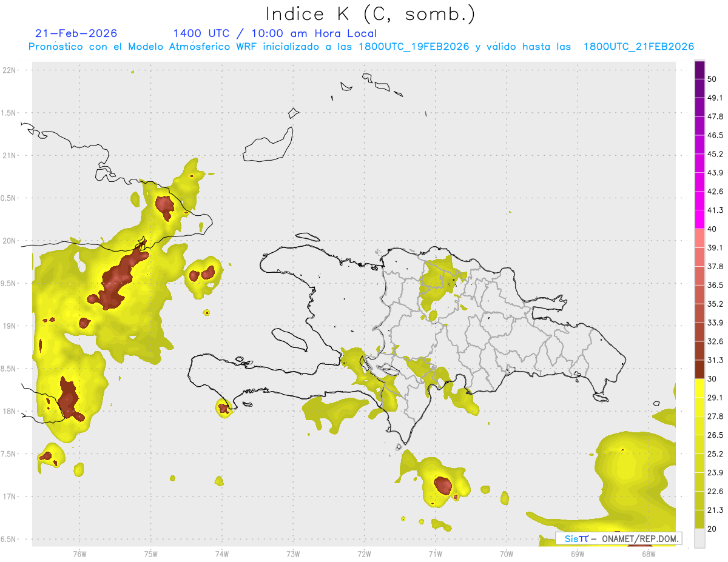The image size is (728, 562).
Task: Click the dark brown swatch between 30 and 31.3
Action: coord(699,369)
